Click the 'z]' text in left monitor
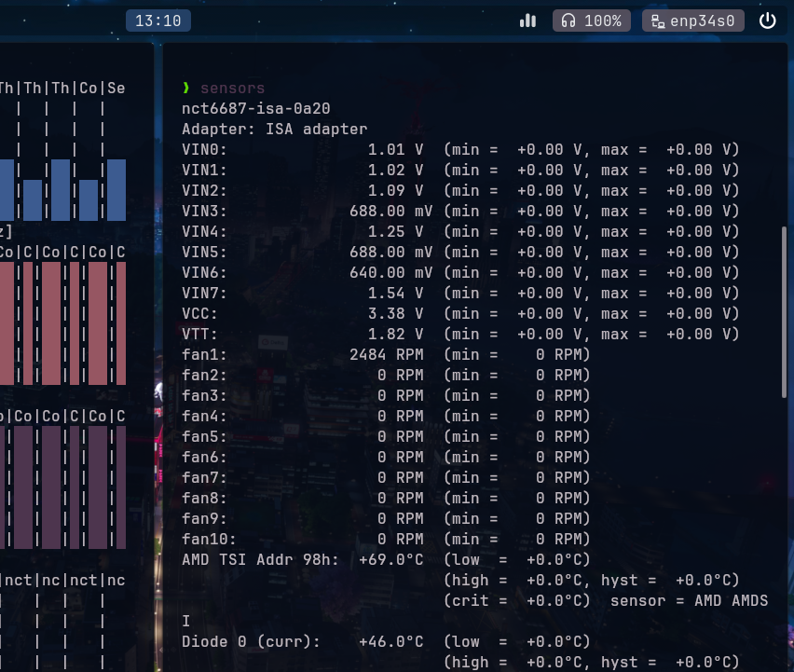Viewport: 794px width, 672px height. point(7,231)
